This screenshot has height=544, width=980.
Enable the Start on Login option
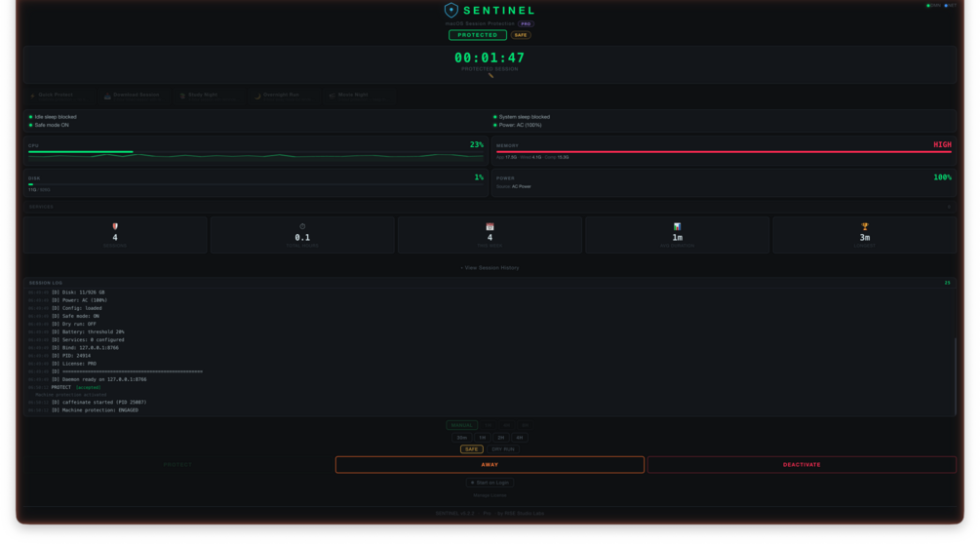click(x=490, y=483)
